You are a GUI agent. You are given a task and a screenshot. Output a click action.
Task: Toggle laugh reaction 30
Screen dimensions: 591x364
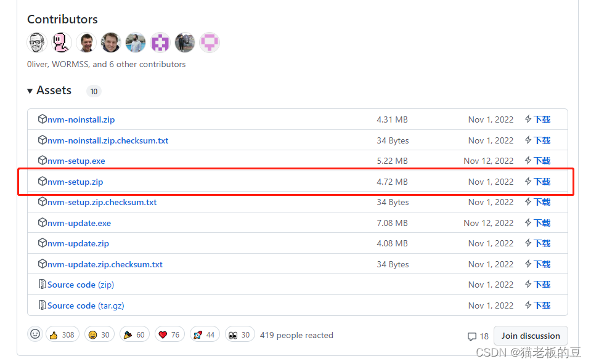click(99, 334)
